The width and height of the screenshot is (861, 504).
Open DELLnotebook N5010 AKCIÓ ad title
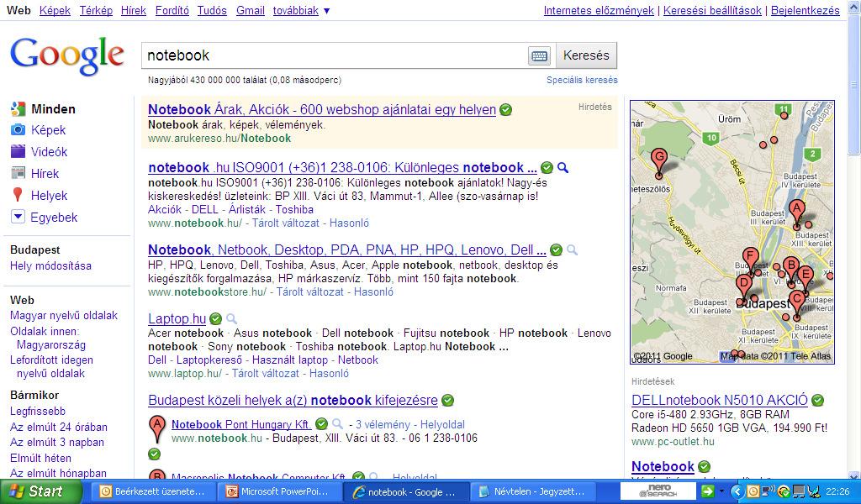click(720, 401)
